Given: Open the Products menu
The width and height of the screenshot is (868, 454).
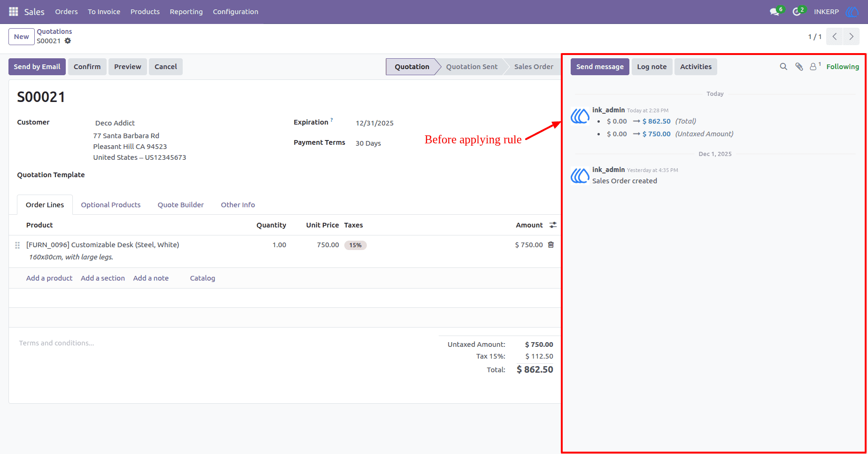Looking at the screenshot, I should [145, 12].
